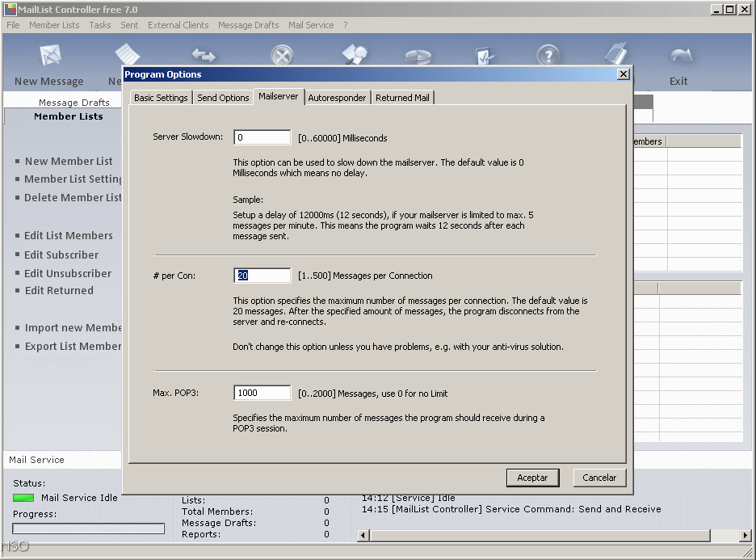Screen dimensions: 756x560
Task: Click the notepad edit icon beside the help icon
Action: coord(615,55)
